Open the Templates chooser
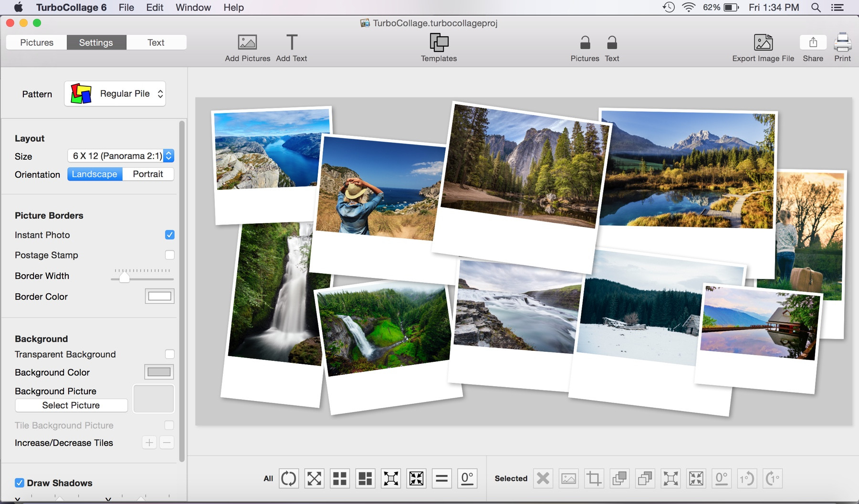The width and height of the screenshot is (859, 504). point(439,42)
